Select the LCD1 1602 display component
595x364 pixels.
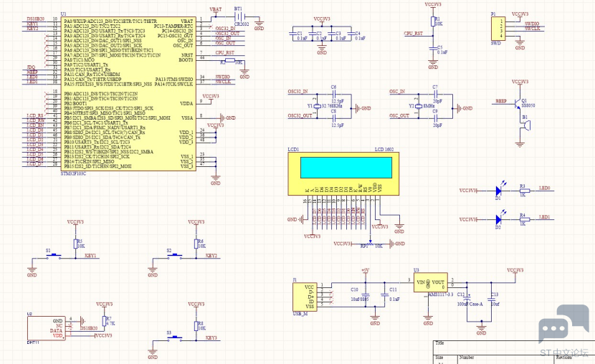pos(343,173)
